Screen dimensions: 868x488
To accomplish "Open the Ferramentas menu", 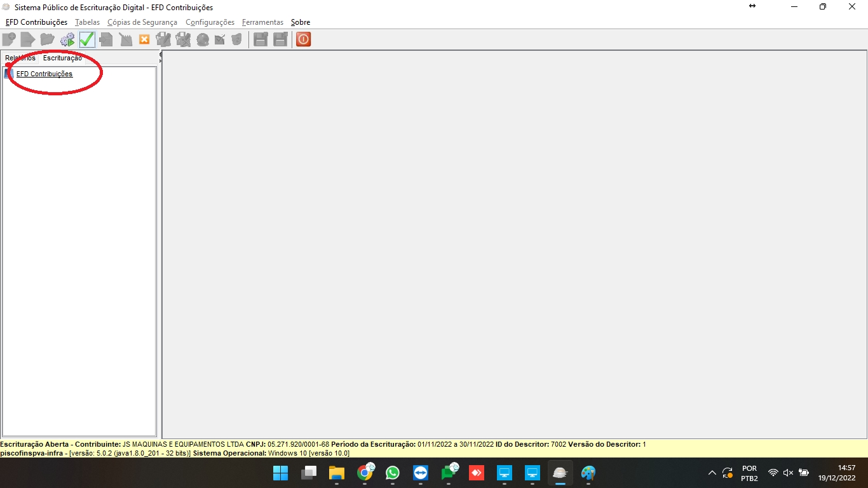I will coord(262,22).
